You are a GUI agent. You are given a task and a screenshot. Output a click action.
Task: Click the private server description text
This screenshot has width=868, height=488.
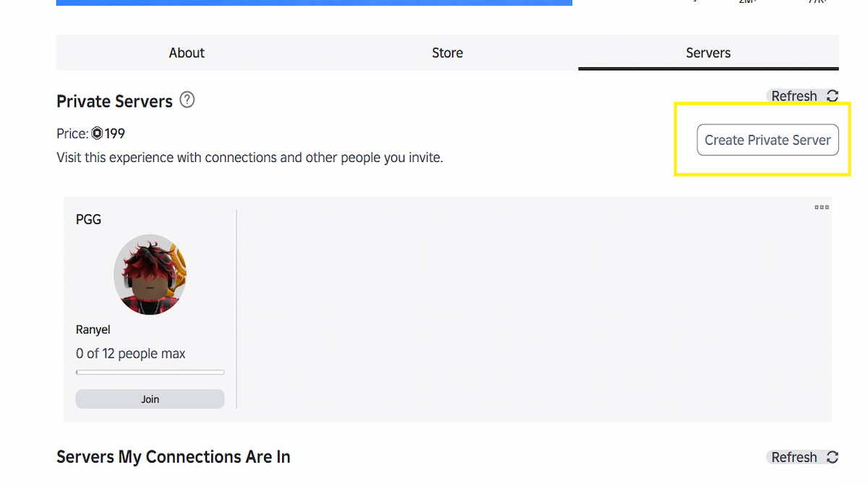pyautogui.click(x=250, y=157)
